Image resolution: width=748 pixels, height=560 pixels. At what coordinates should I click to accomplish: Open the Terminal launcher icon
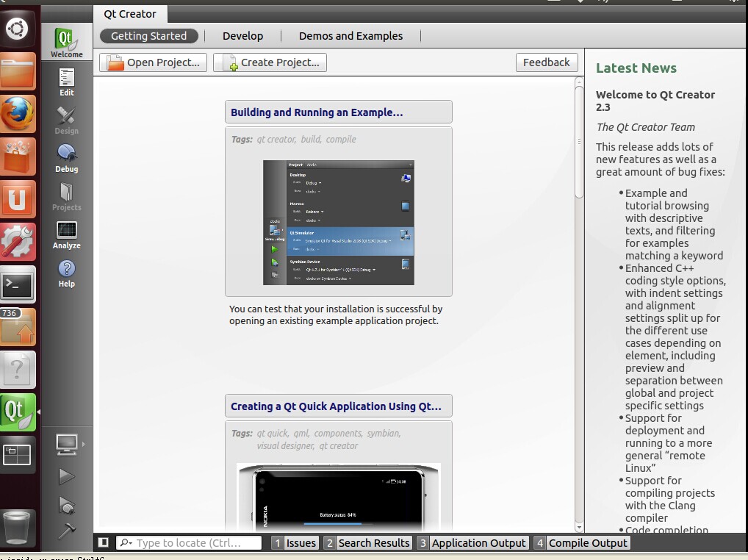click(18, 284)
